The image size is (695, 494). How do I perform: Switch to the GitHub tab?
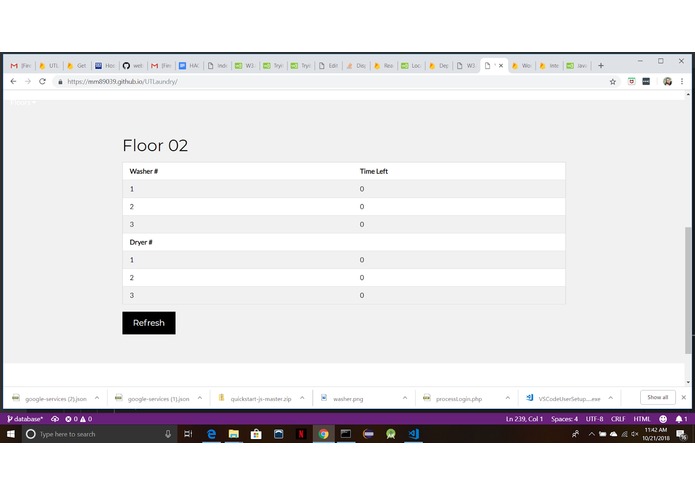133,66
